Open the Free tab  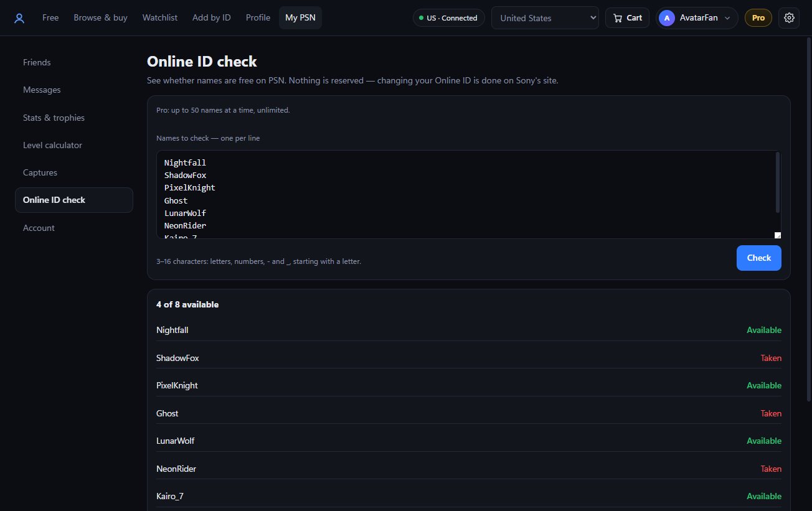(50, 18)
